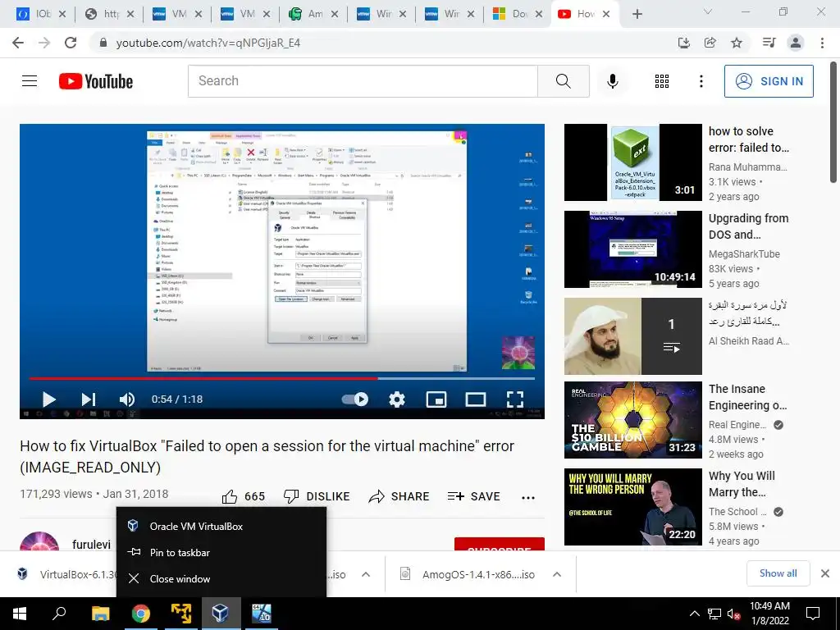Go to YouTube home via logo
The image size is (840, 630).
(96, 81)
